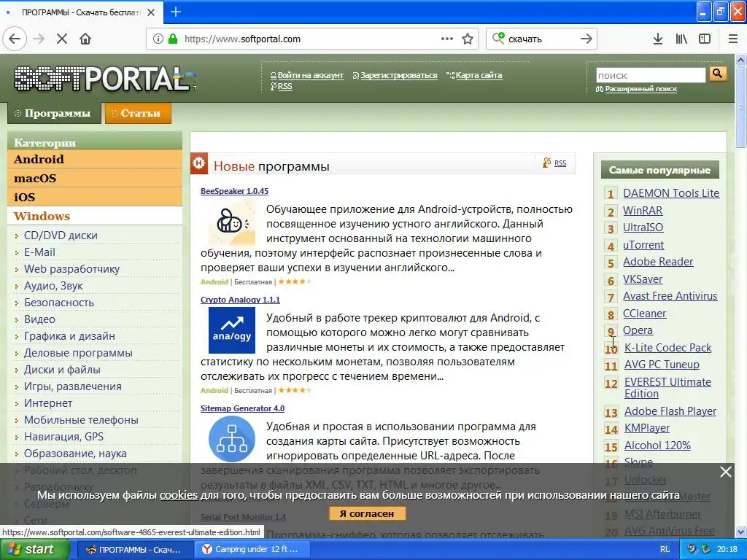The height and width of the screenshot is (560, 747).
Task: Expand Игры, развлечения subcategory
Action: (73, 386)
